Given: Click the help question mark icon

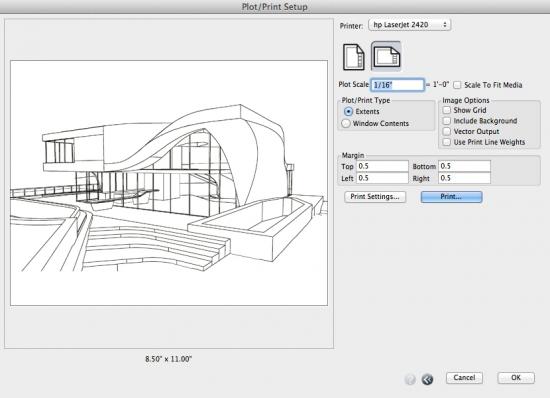Looking at the screenshot, I should pos(410,379).
